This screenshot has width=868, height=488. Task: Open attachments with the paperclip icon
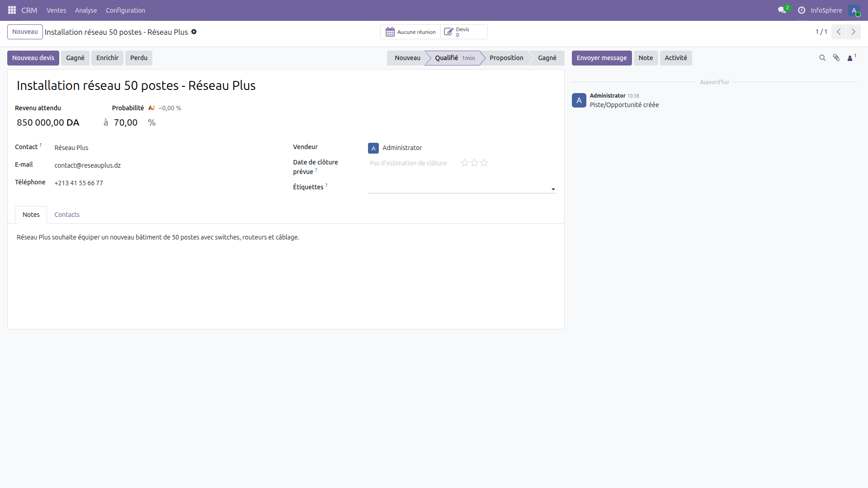coord(837,58)
